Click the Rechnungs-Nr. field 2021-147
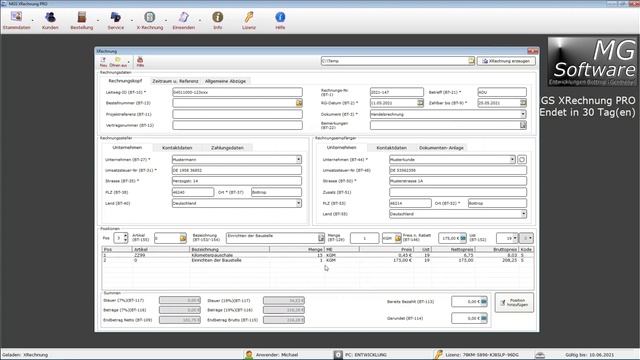Screen dimensions: 640x360 [396, 92]
